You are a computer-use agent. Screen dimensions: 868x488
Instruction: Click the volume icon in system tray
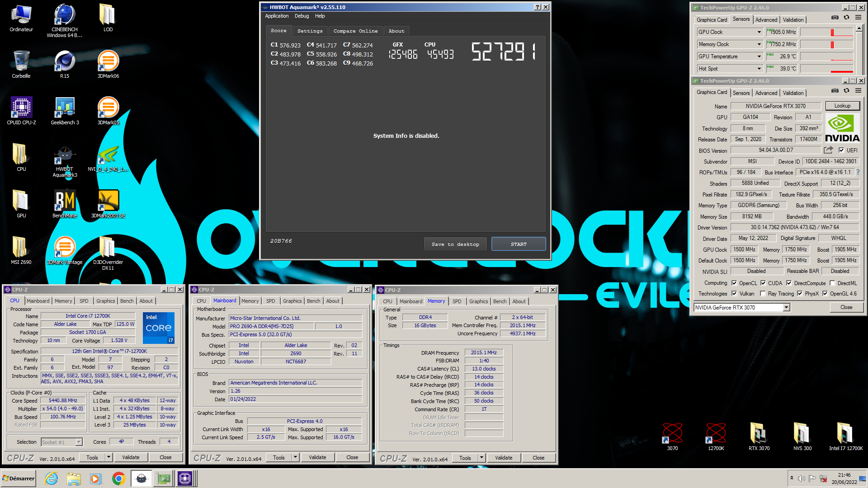coord(802,479)
